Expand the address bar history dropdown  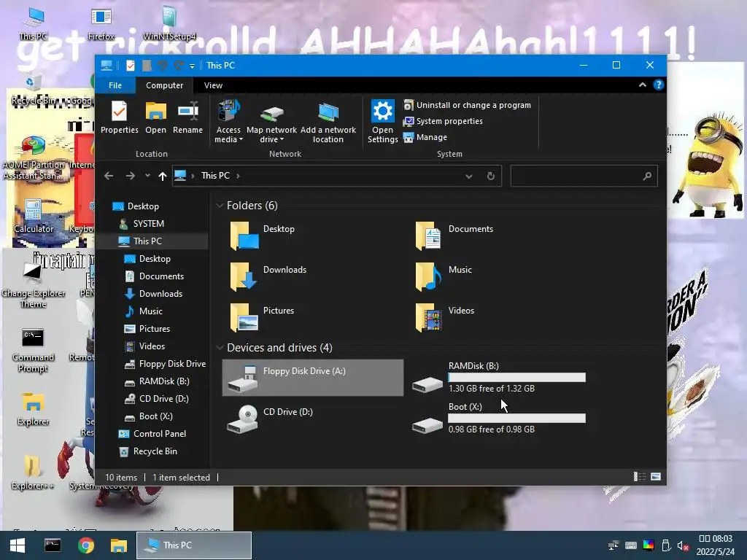(x=469, y=176)
